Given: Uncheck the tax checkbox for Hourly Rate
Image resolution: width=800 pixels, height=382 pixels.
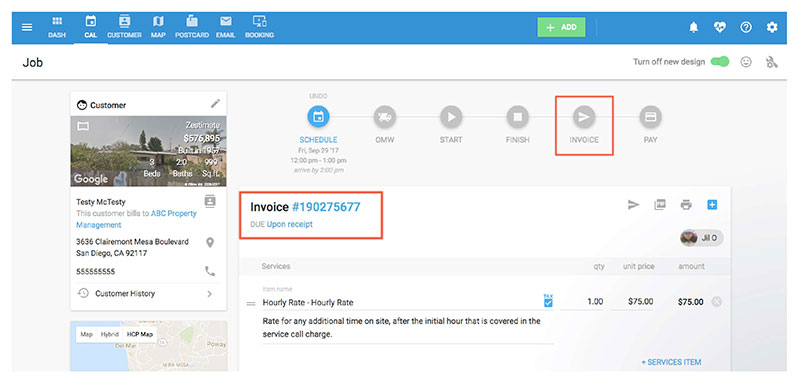Looking at the screenshot, I should [548, 303].
